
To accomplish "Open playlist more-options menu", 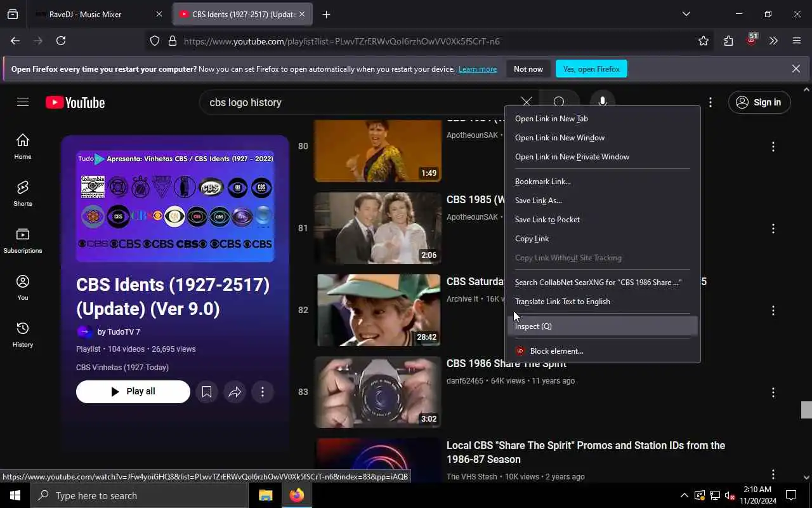I will pyautogui.click(x=263, y=392).
